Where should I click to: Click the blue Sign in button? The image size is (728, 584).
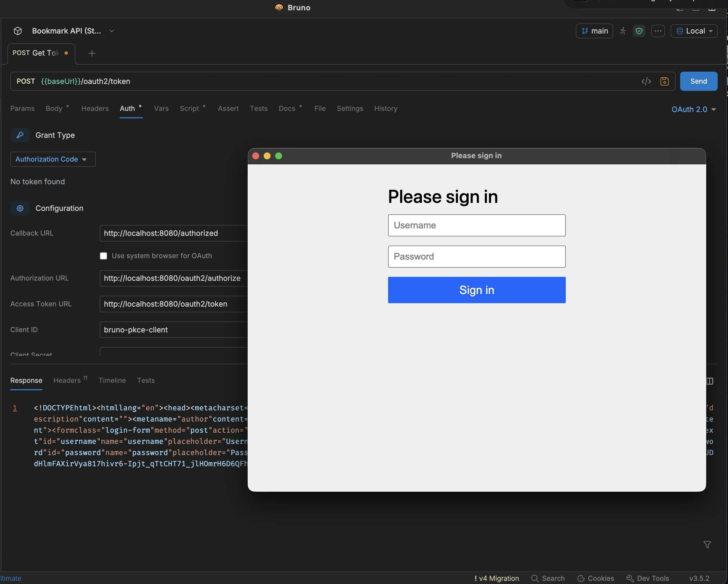(477, 290)
